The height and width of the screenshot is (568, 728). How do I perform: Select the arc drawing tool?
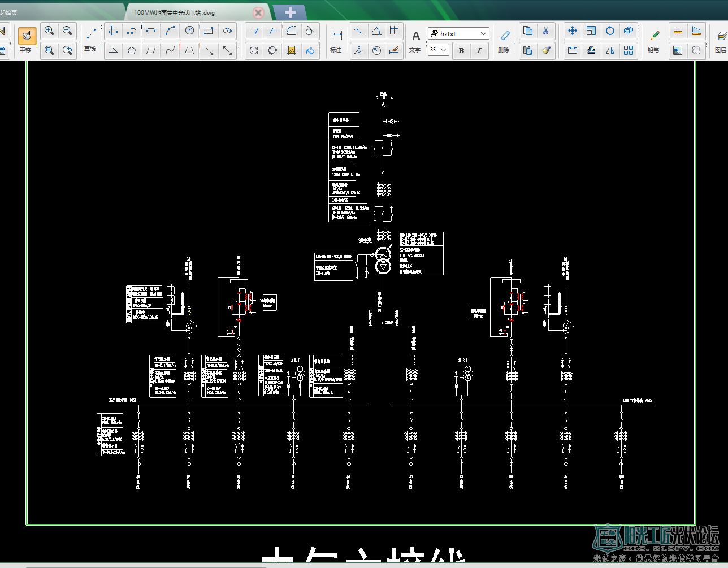[x=170, y=31]
